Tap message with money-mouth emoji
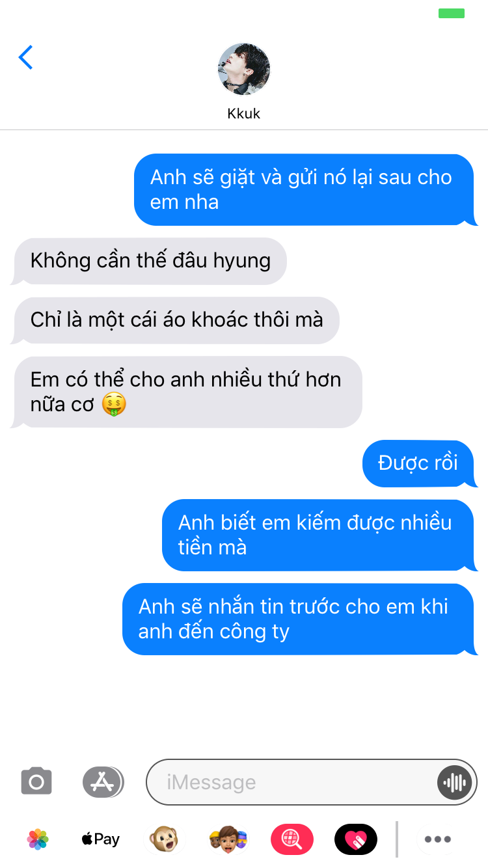488x868 pixels. point(187,392)
